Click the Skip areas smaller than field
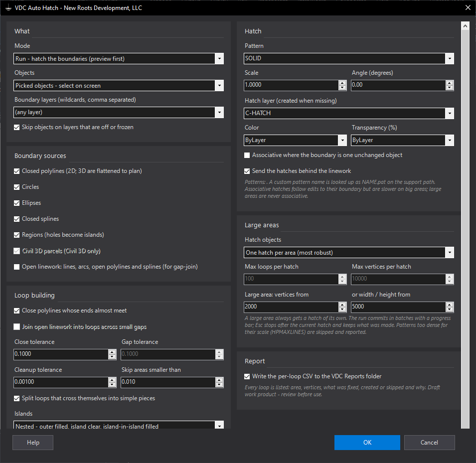This screenshot has width=476, height=463. coord(168,382)
